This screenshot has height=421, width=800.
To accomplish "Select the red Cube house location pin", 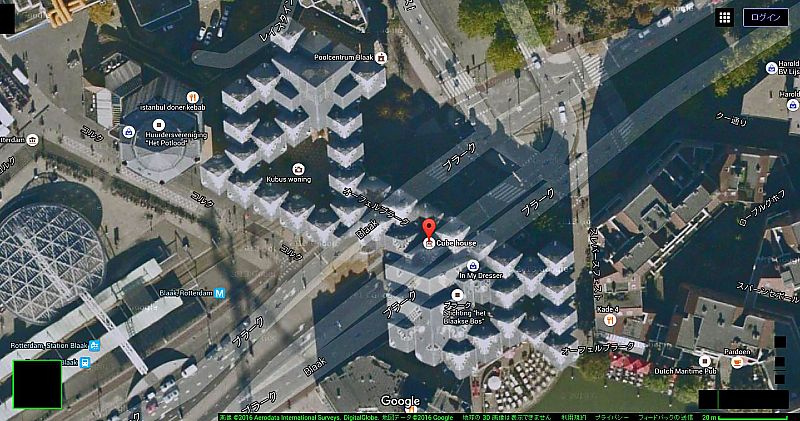I will [x=429, y=229].
